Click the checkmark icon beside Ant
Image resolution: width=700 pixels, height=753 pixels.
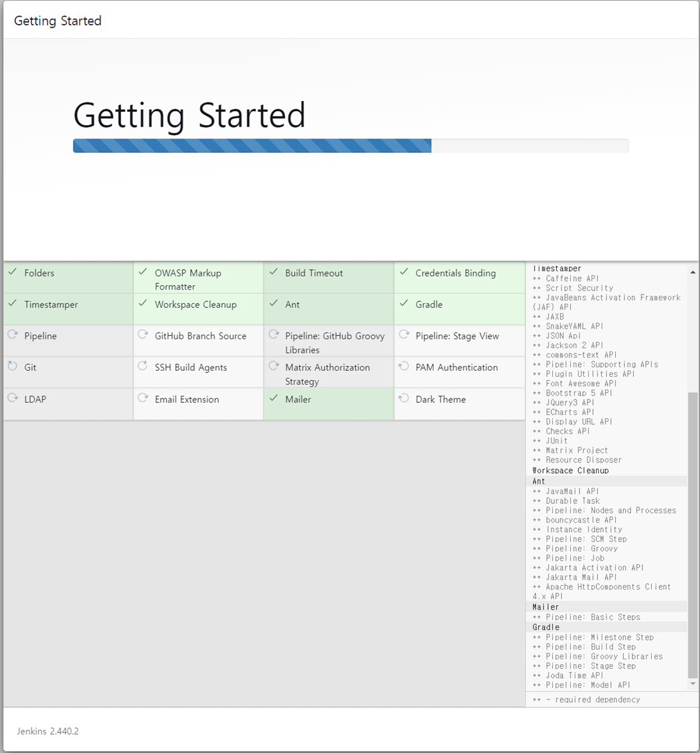click(274, 303)
